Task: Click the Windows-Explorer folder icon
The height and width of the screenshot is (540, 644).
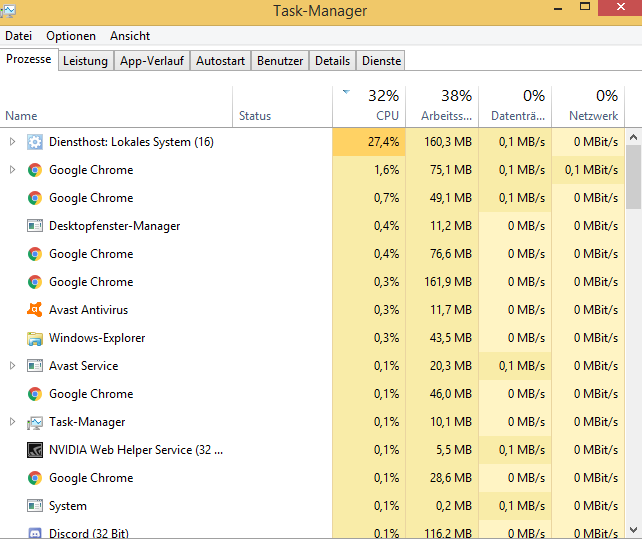Action: click(x=35, y=338)
